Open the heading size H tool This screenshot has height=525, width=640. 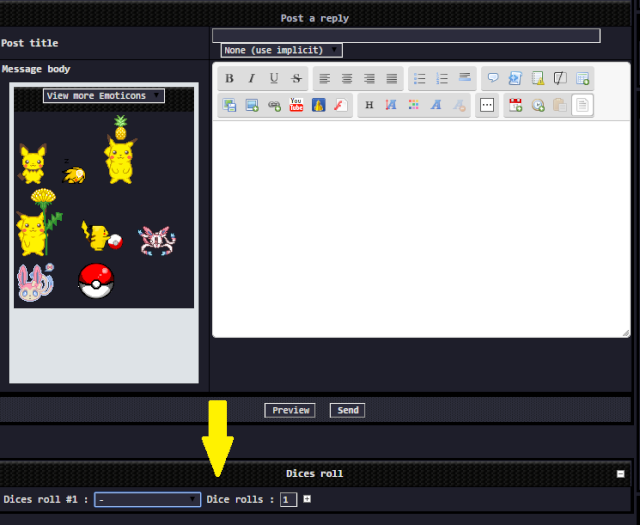click(x=369, y=105)
